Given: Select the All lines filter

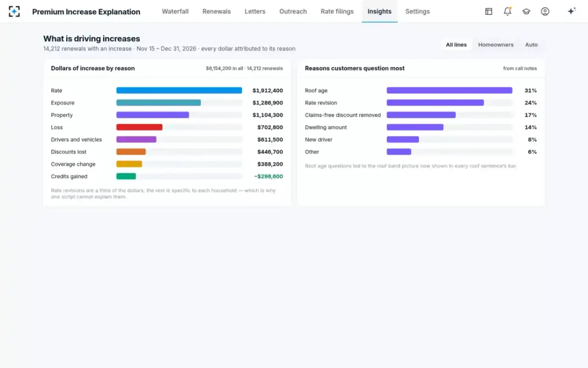Looking at the screenshot, I should [456, 45].
